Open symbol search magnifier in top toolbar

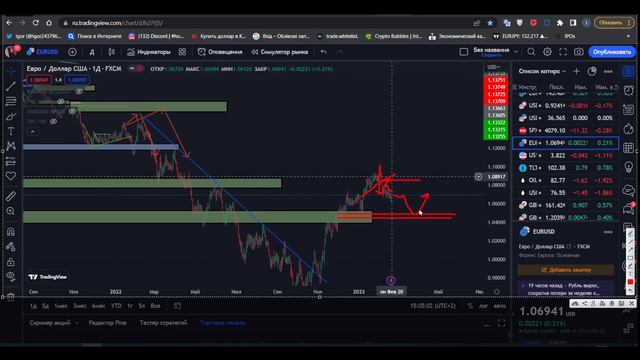[531, 52]
